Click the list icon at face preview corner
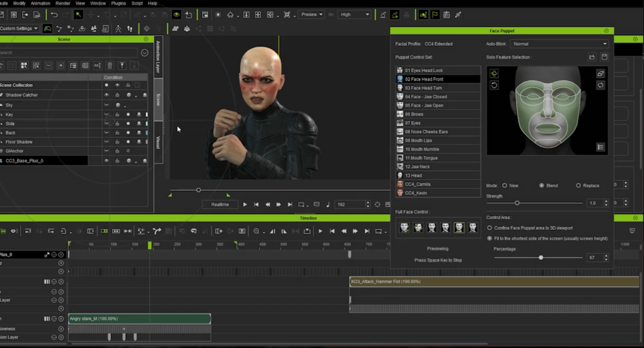644x348 pixels. coord(600,147)
